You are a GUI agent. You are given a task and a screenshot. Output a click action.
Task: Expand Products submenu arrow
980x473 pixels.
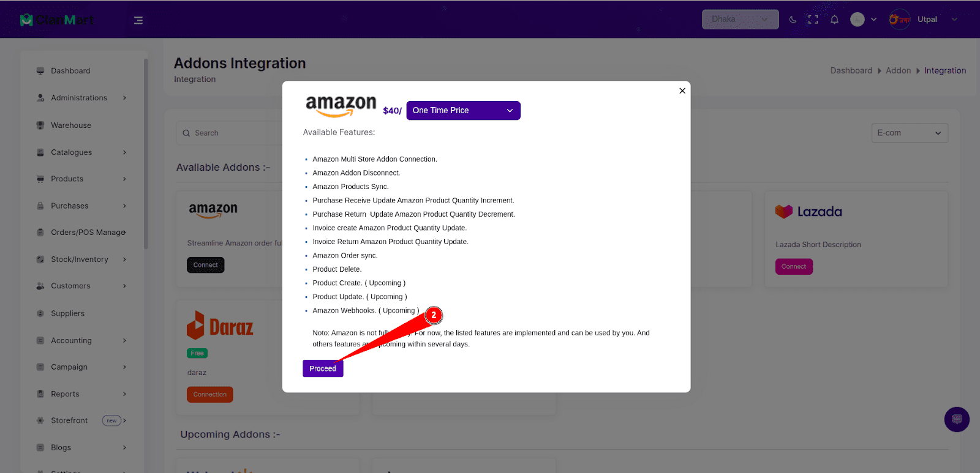(124, 179)
